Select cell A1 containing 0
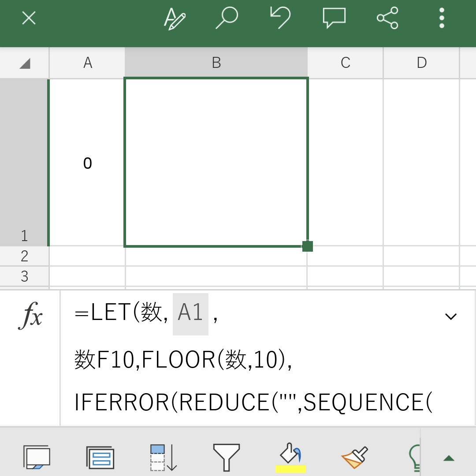 [87, 162]
